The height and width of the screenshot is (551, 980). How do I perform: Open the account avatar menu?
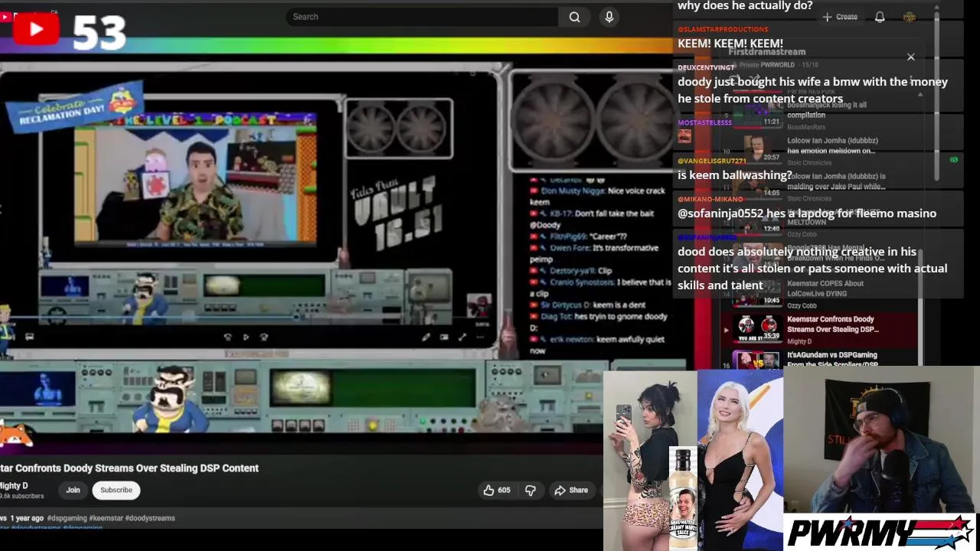[910, 17]
